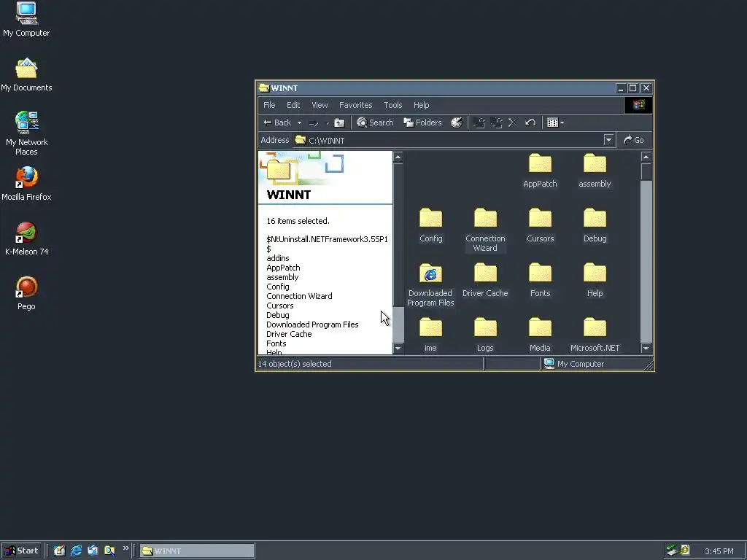Click info panel scrollbar up arrow
The width and height of the screenshot is (747, 560).
pyautogui.click(x=398, y=157)
